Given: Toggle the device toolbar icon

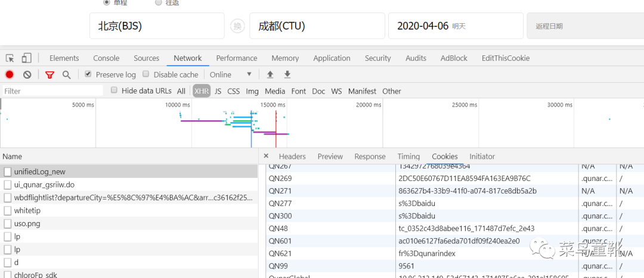Looking at the screenshot, I should [26, 58].
